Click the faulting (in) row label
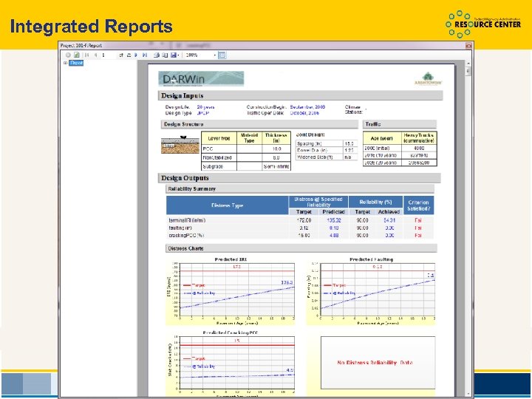The image size is (532, 399). [x=180, y=228]
